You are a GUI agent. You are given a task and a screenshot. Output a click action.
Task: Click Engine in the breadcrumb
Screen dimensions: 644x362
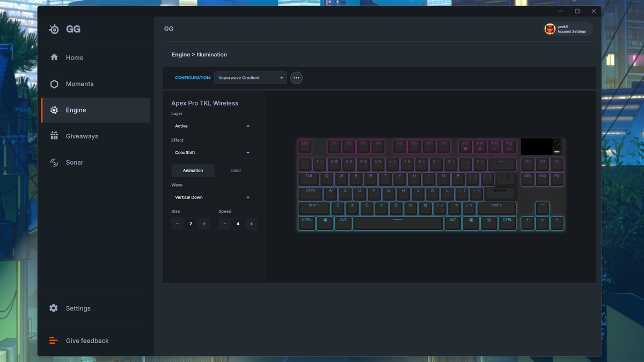(x=181, y=55)
